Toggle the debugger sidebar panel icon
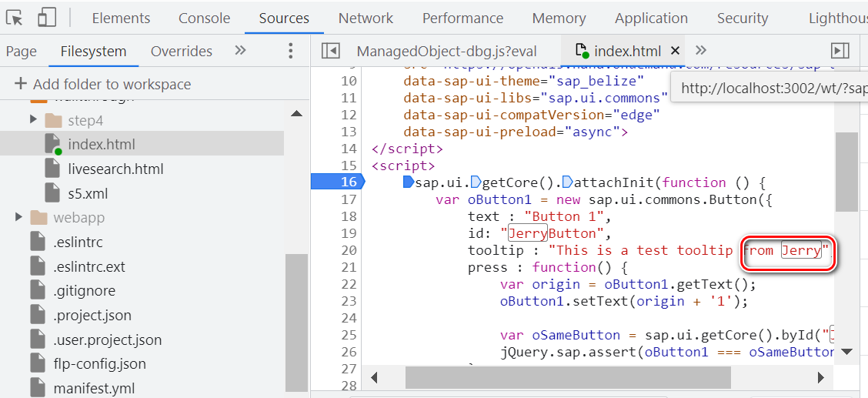868x398 pixels. click(840, 51)
